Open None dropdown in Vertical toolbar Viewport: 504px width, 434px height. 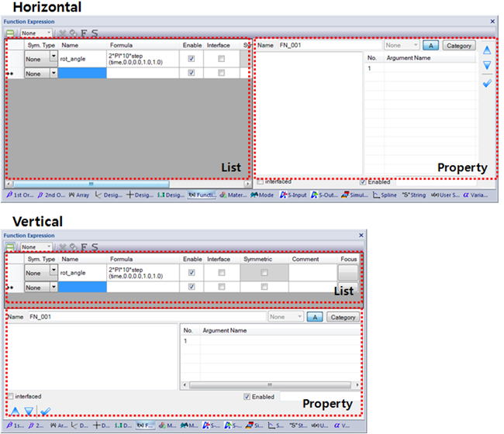[36, 247]
